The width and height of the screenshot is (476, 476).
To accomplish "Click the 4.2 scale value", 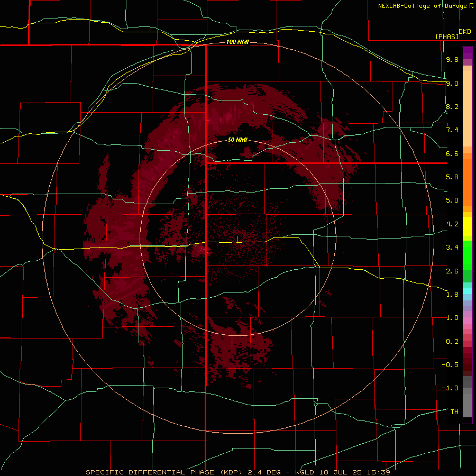I will coord(452,224).
